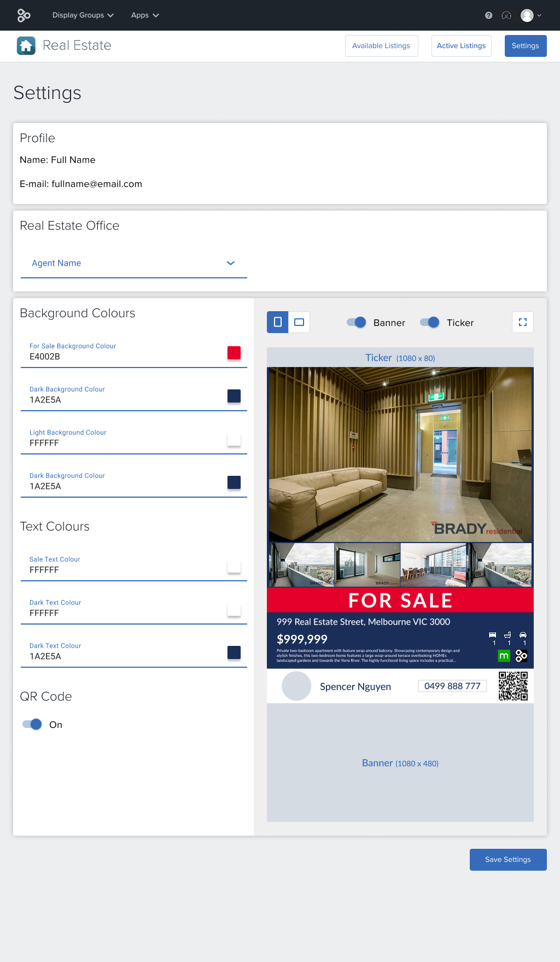The image size is (560, 962).
Task: Click the Banner (1080 x 480) placeholder
Action: point(400,763)
